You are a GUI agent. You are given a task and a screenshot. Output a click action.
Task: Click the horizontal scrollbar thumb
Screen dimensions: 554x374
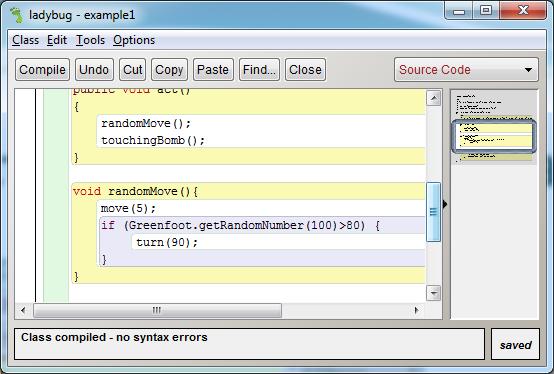[x=157, y=310]
